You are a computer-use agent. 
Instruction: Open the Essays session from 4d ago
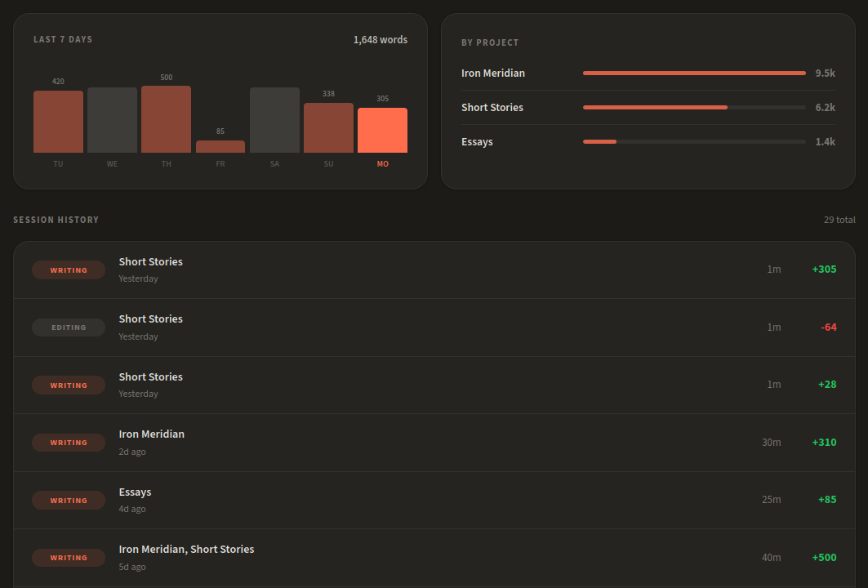click(x=434, y=500)
